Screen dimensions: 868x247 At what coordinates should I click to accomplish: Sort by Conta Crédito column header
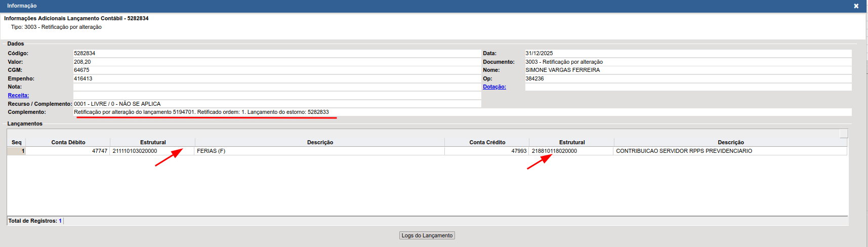tap(487, 142)
